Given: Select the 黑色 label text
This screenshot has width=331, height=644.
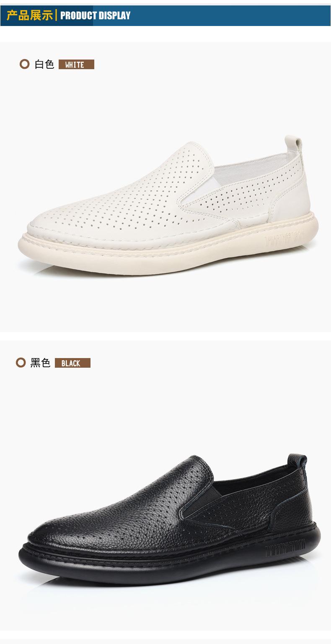Looking at the screenshot, I should (x=40, y=363).
